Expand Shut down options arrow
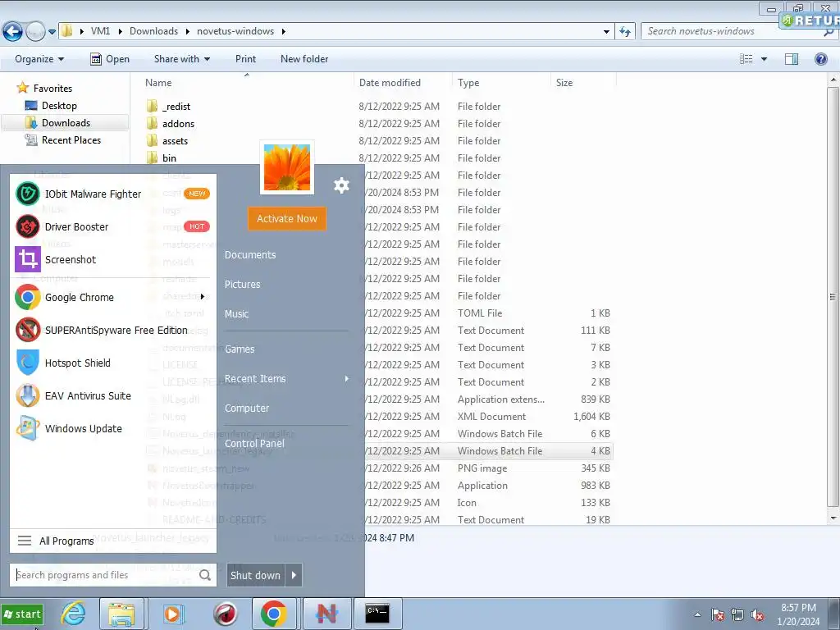Screen dimensions: 840x630 tap(294, 575)
